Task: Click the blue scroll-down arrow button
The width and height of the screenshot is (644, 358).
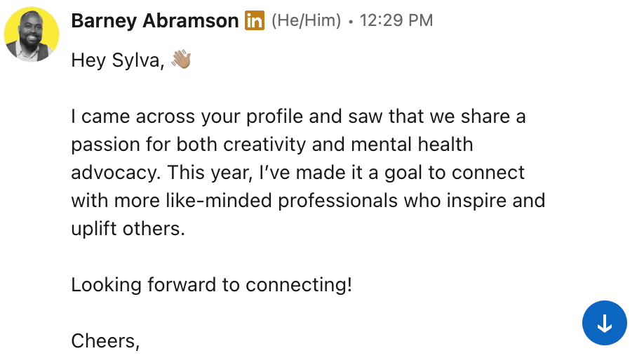Action: [x=604, y=323]
